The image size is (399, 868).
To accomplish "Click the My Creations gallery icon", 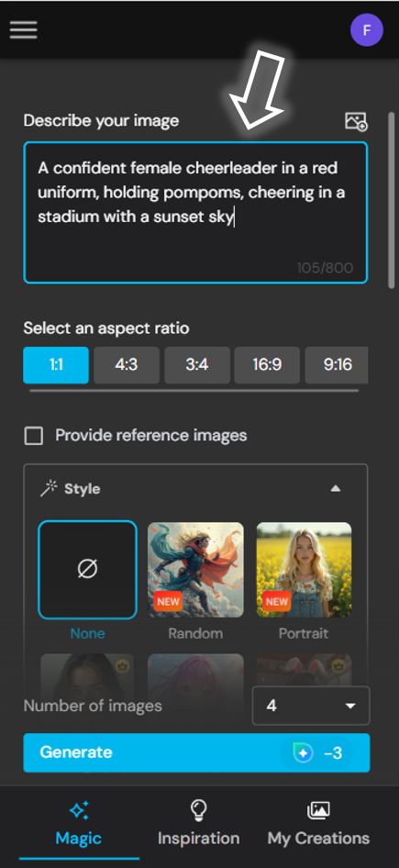I will (x=318, y=810).
